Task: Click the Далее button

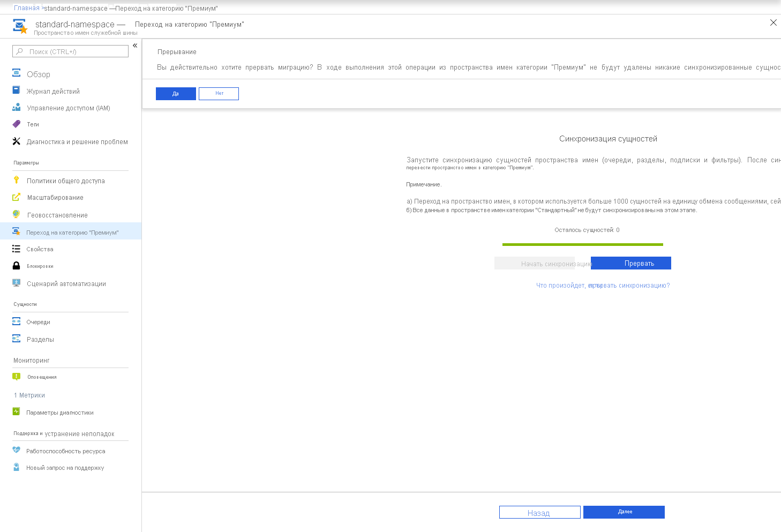Action: point(624,512)
